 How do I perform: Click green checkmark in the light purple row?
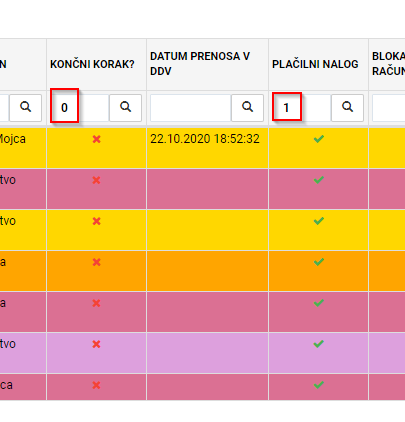click(319, 344)
